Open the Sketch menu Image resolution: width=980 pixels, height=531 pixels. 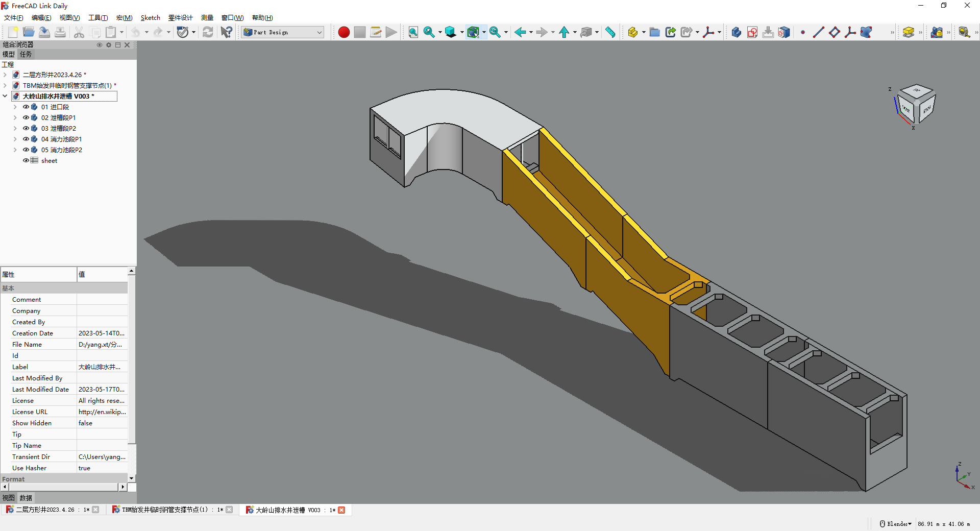[x=150, y=18]
